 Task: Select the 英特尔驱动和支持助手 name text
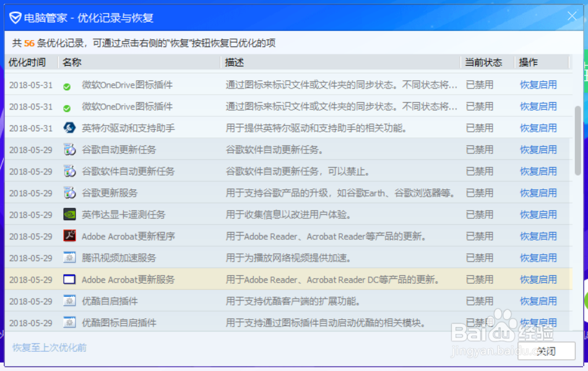pos(128,128)
